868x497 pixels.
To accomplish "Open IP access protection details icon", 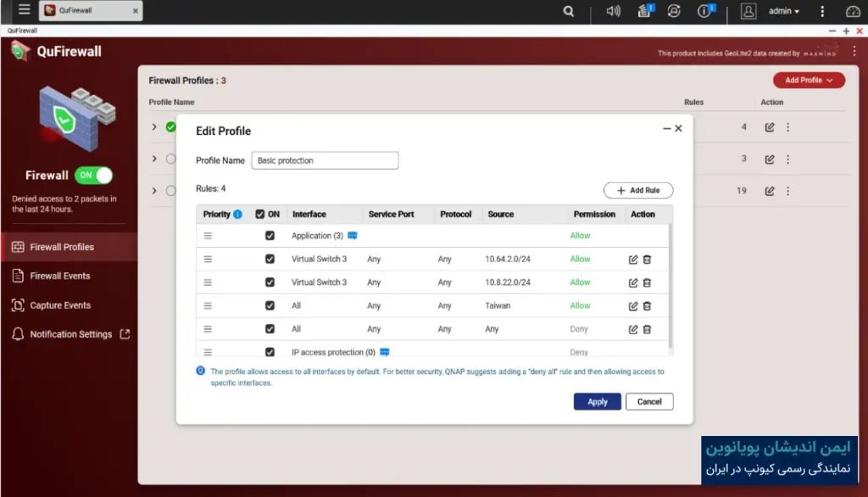I will [x=384, y=352].
